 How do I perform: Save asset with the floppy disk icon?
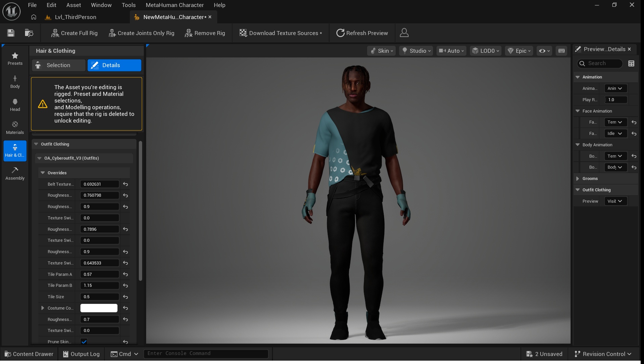pyautogui.click(x=11, y=33)
